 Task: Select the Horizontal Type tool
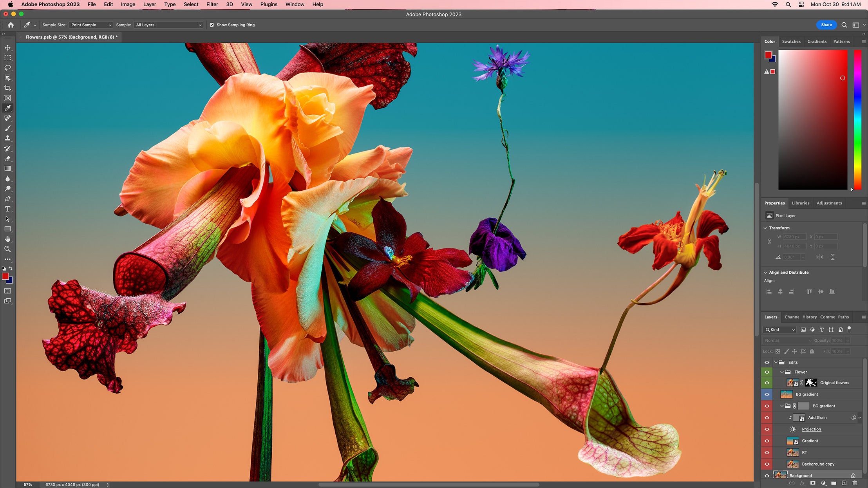click(x=7, y=209)
